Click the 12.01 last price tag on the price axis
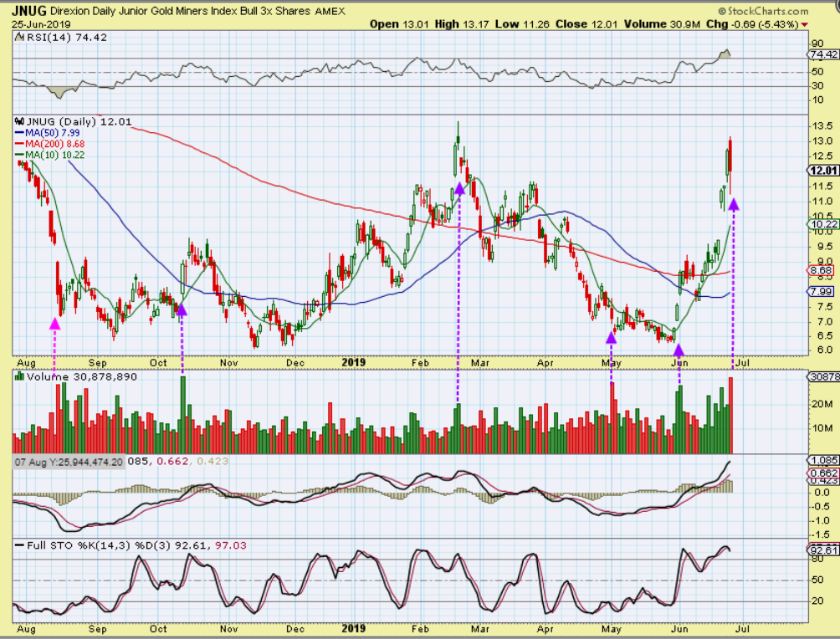 [x=824, y=171]
